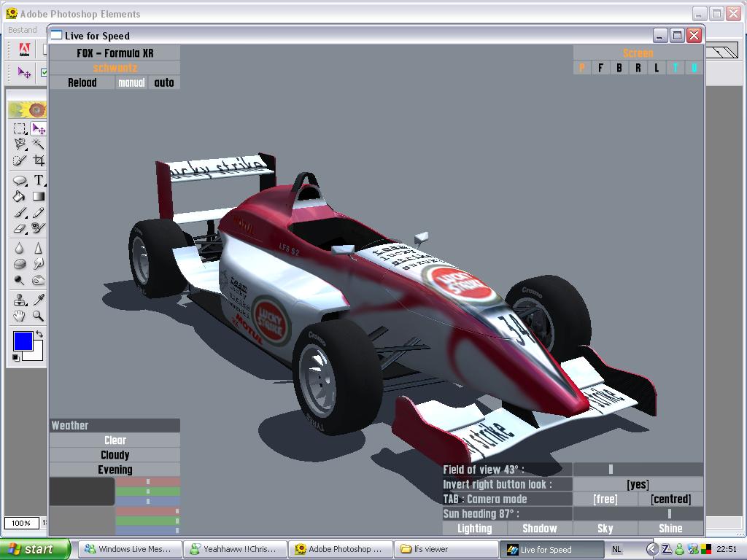Toggle Invert right button look [yes]
The width and height of the screenshot is (747, 560).
tap(638, 484)
